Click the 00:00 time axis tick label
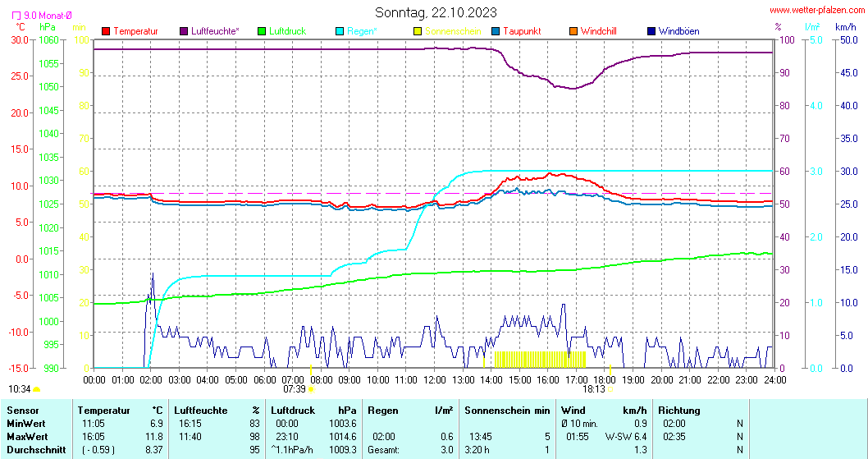Screen dimensions: 868x459 click(x=94, y=379)
